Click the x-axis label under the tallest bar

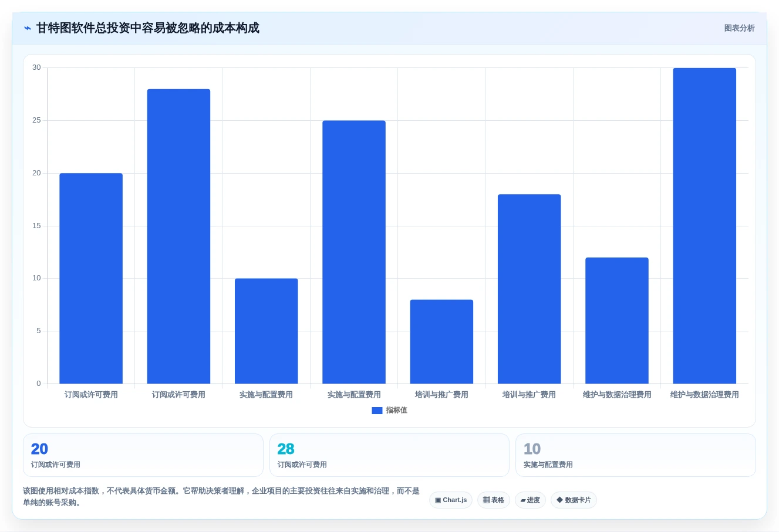click(x=704, y=395)
